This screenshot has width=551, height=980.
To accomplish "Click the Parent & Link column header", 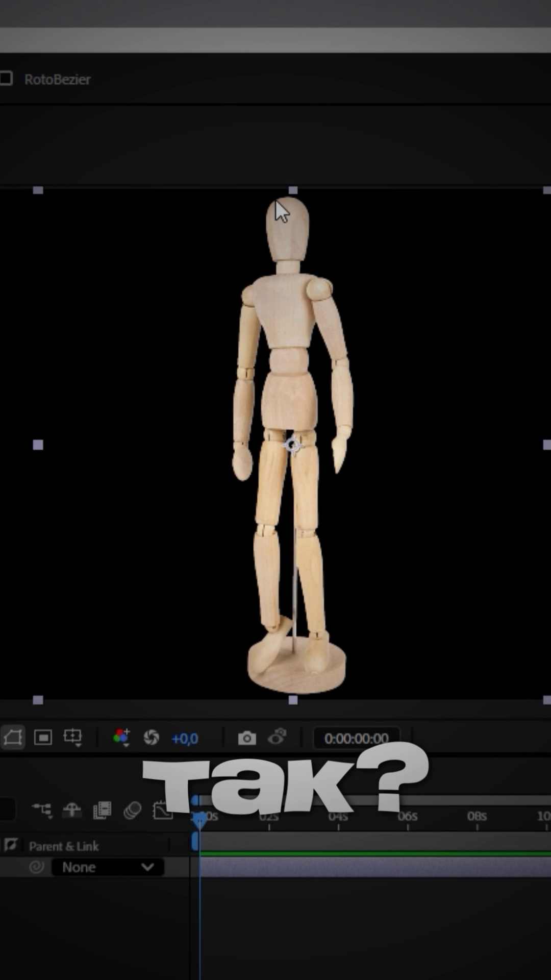I will click(64, 846).
